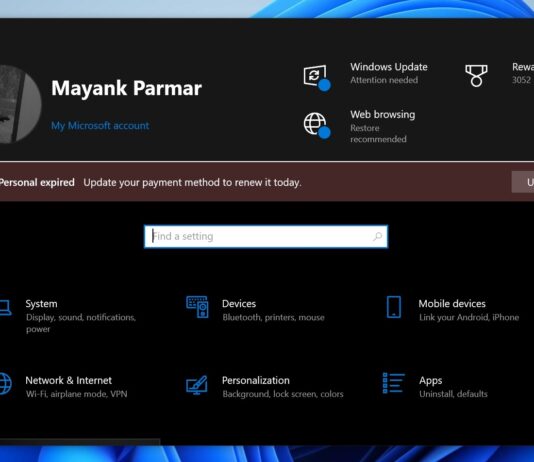Click the search magnifier in Find a setting
534x462 pixels.
(377, 236)
